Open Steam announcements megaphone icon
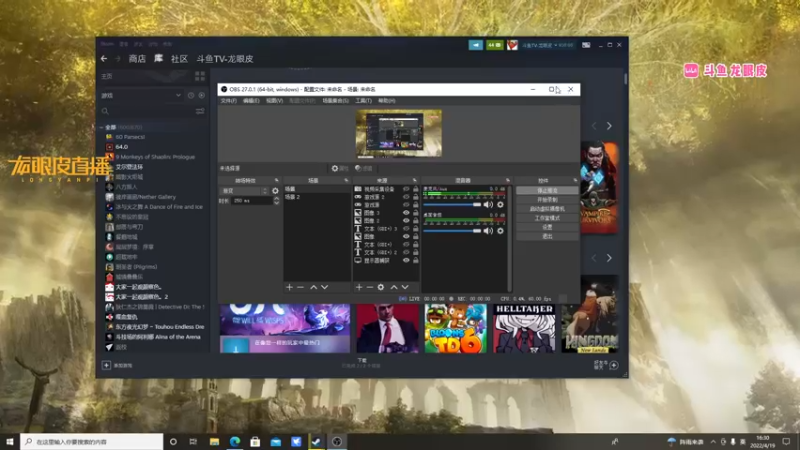Screen dimensions: 800x450 pyautogui.click(x=476, y=45)
